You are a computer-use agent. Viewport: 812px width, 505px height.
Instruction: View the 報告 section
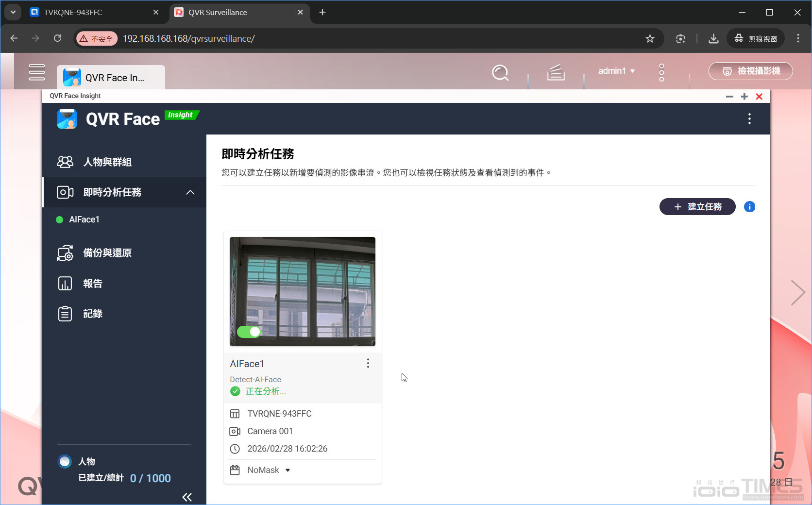(93, 283)
